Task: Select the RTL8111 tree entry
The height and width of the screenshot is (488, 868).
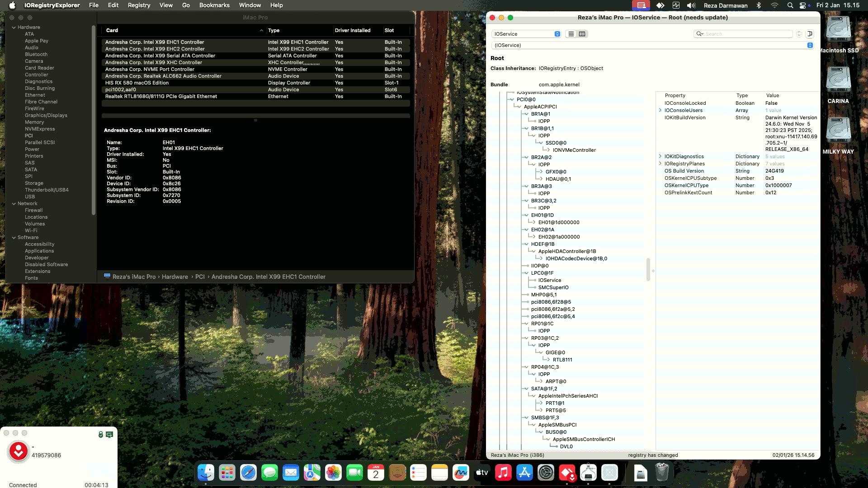Action: coord(562,360)
